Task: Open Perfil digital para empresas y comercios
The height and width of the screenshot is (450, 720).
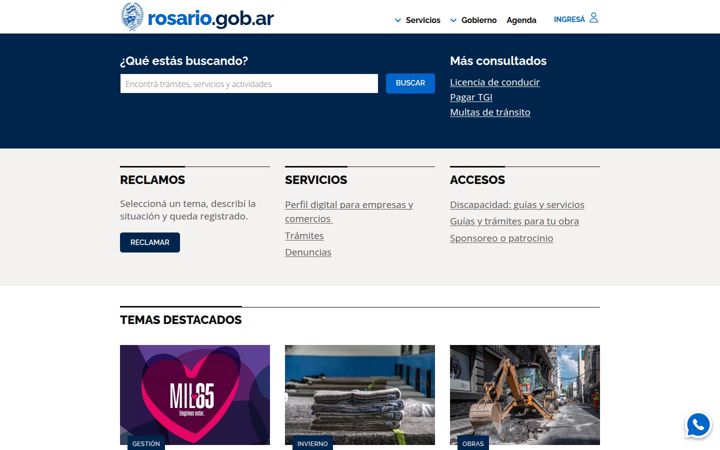Action: click(349, 212)
